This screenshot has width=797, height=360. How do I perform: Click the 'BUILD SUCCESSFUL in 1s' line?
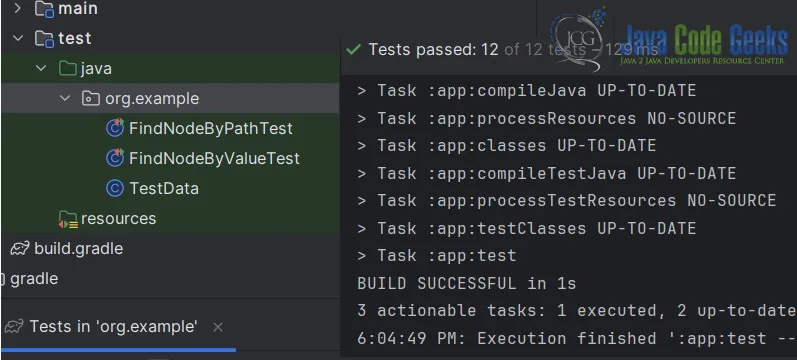[x=467, y=283]
